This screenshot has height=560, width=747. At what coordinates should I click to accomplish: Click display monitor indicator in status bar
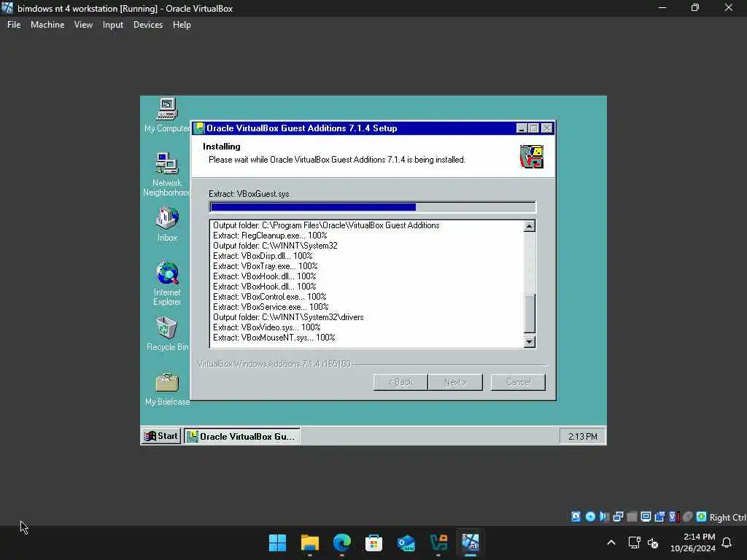click(x=646, y=517)
